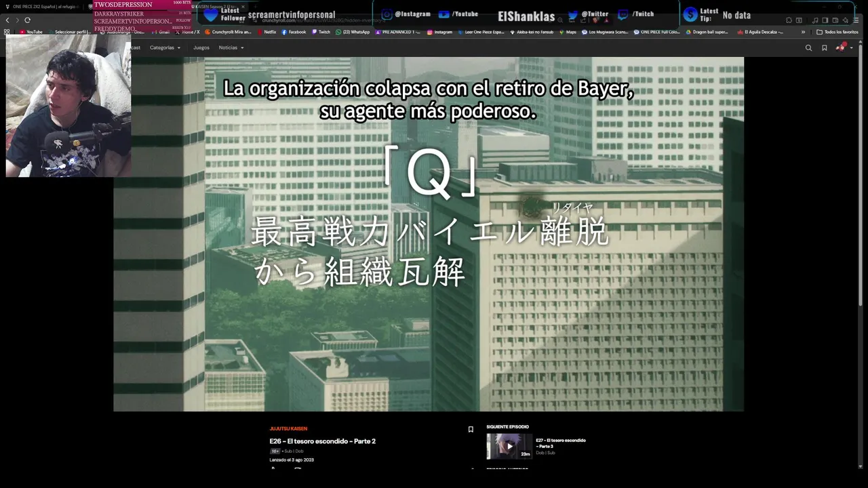Go forward with the browser forward arrow
Image resolution: width=868 pixels, height=488 pixels.
(x=17, y=20)
